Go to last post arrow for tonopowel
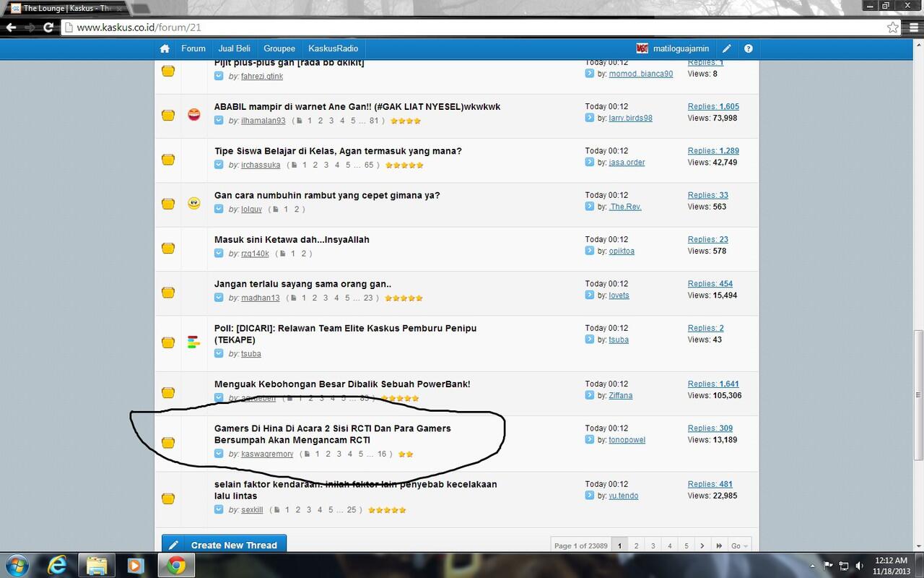This screenshot has width=924, height=578. [x=590, y=440]
